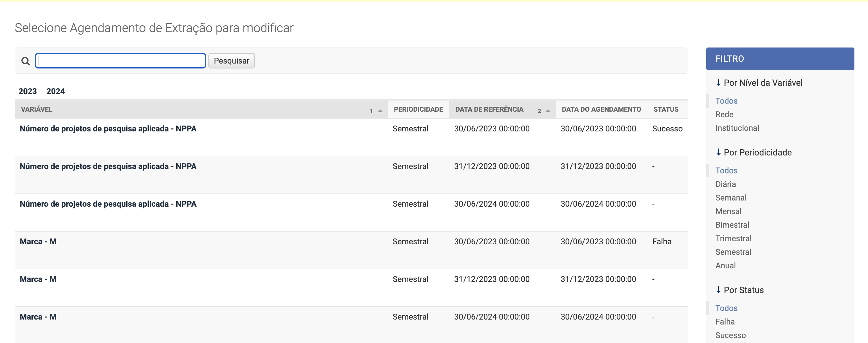Focus the search text field

pyautogui.click(x=120, y=60)
